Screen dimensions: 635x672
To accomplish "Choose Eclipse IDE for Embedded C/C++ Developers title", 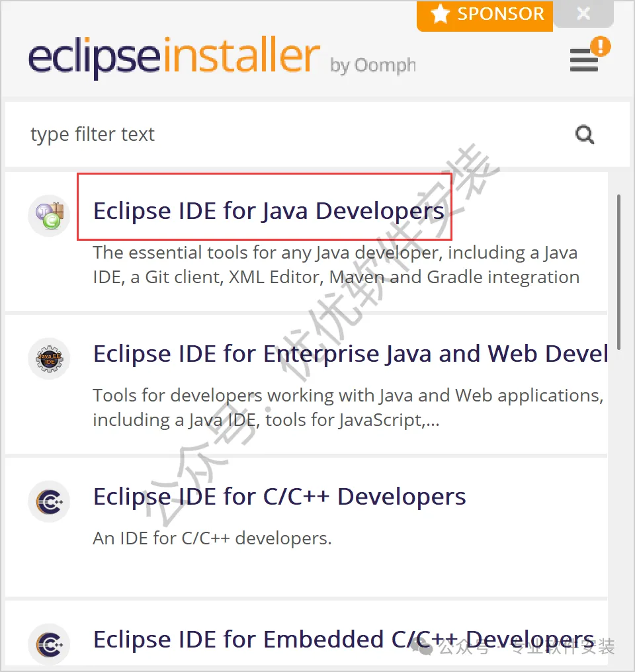I will click(344, 640).
